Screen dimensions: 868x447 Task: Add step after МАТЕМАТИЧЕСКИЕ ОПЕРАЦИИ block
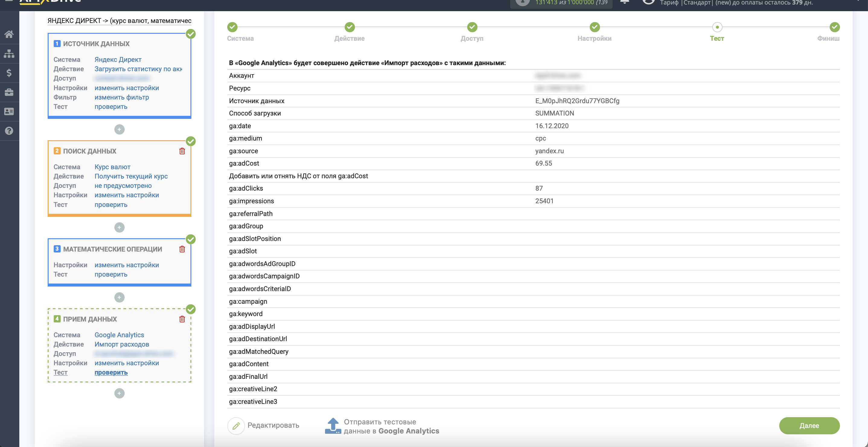(x=119, y=297)
